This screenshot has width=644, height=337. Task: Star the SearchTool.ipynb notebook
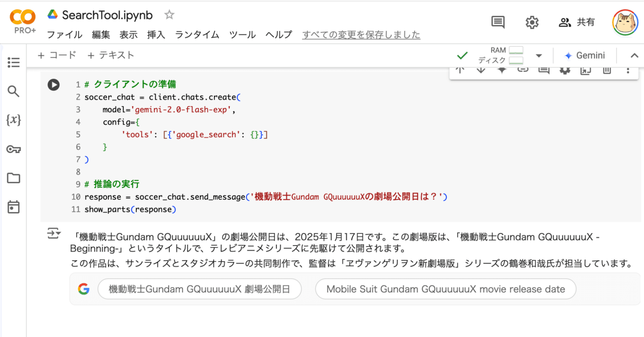click(169, 15)
